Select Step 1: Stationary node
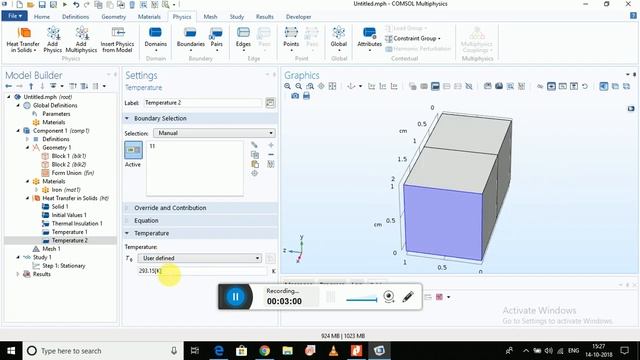The width and height of the screenshot is (640, 360). (x=64, y=266)
